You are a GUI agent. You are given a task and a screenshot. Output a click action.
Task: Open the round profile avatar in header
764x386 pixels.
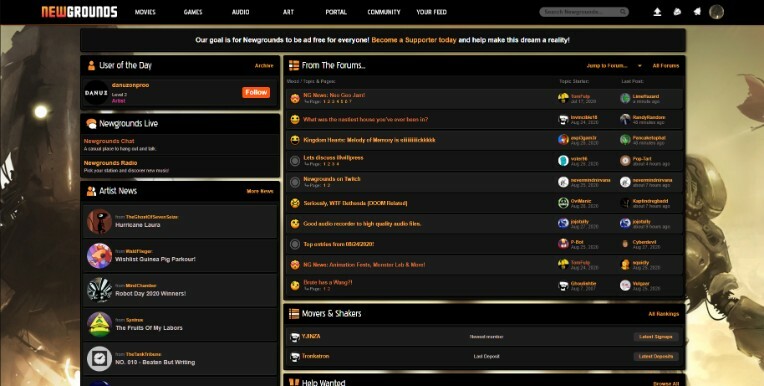[716, 12]
